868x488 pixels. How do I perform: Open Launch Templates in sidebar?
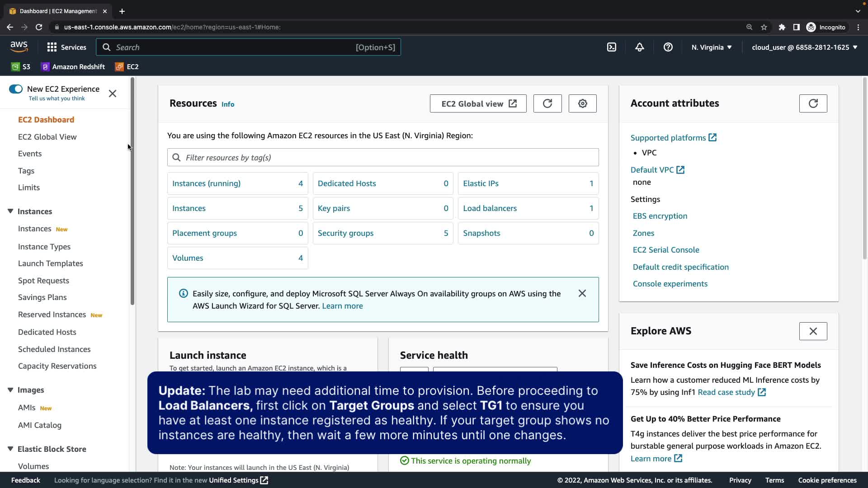click(x=50, y=263)
